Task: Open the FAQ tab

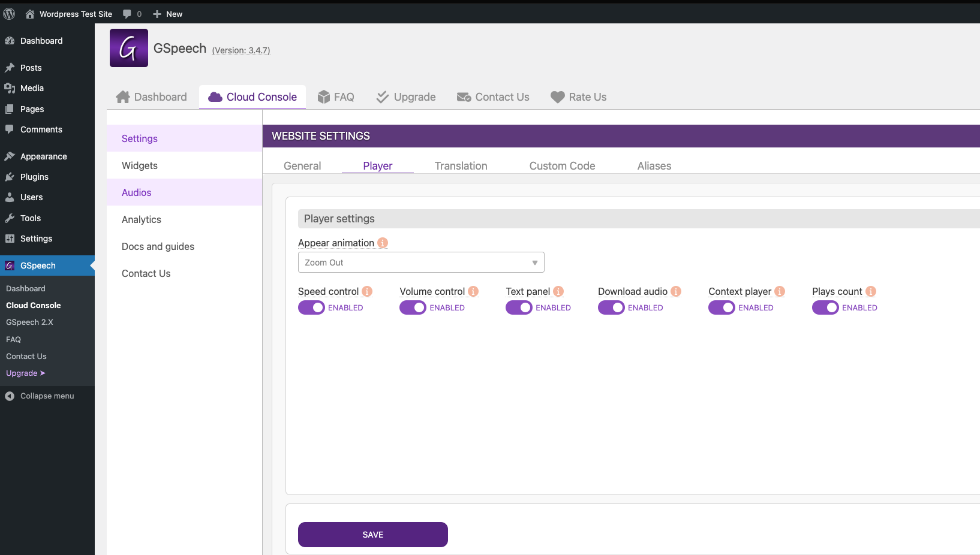Action: click(336, 97)
